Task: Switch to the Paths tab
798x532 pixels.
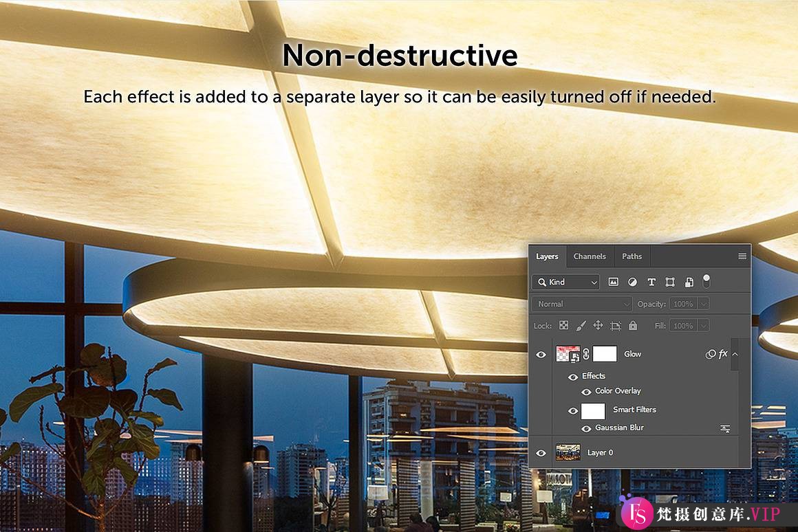Action: [632, 256]
